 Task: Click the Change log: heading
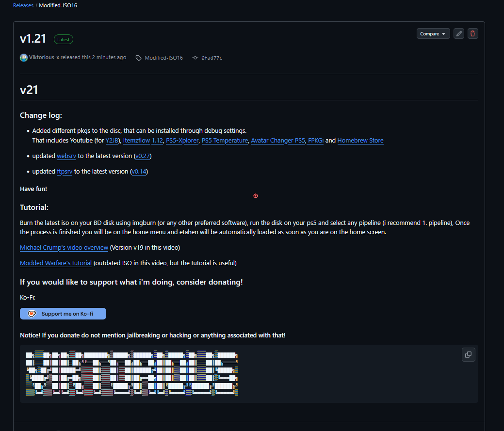[x=41, y=115]
